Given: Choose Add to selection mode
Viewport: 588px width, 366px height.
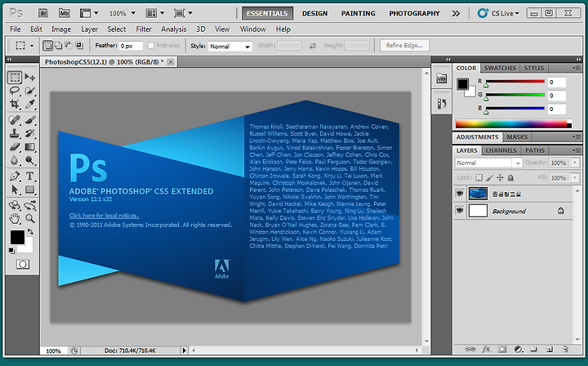Looking at the screenshot, I should click(x=58, y=46).
